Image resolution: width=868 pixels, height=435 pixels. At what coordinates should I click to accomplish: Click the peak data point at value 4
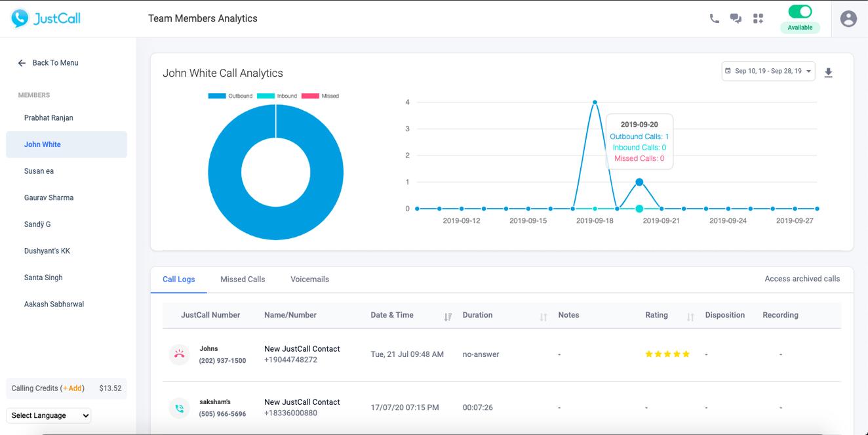tap(595, 102)
